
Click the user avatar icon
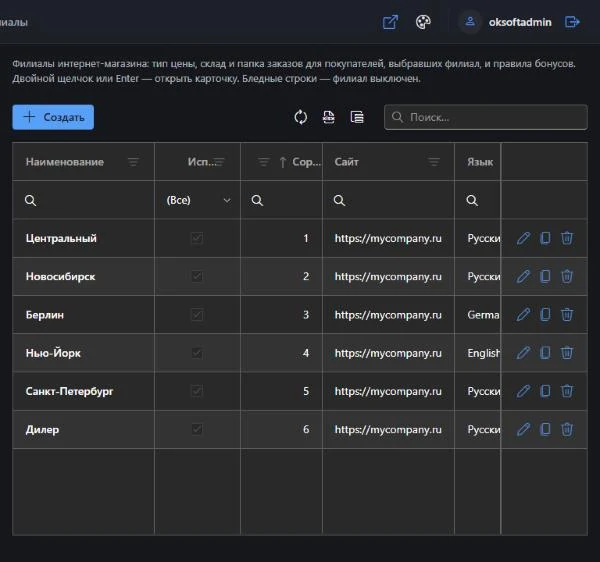(470, 22)
